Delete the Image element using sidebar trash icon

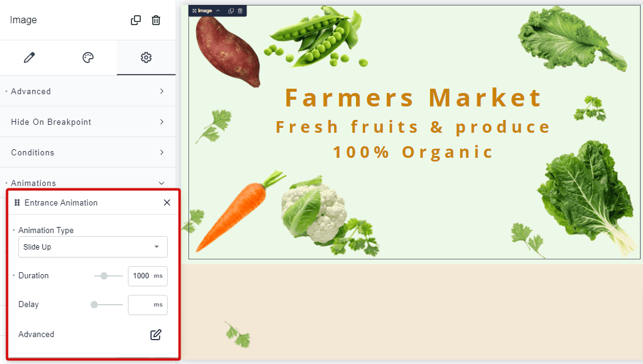[156, 20]
